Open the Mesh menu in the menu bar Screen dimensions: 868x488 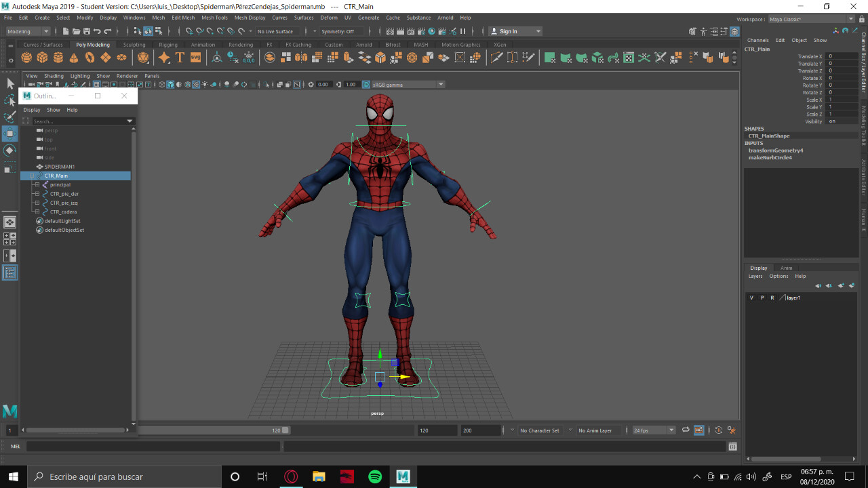pyautogui.click(x=157, y=18)
